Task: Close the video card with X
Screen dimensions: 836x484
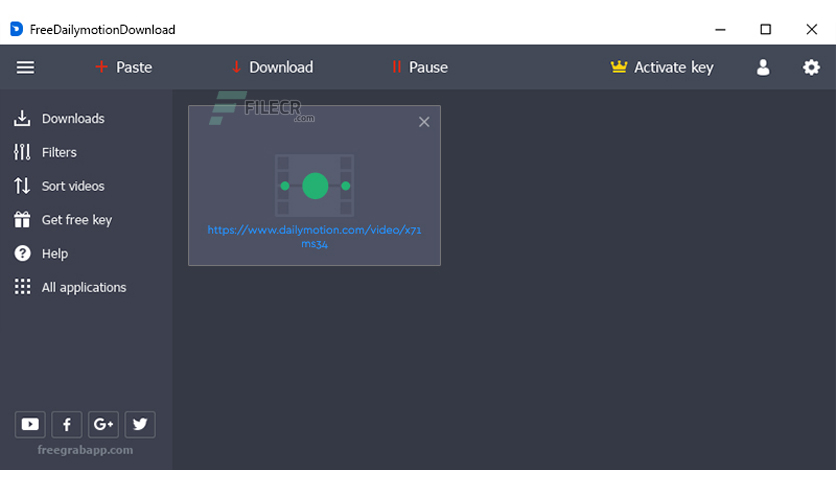Action: 424,122
